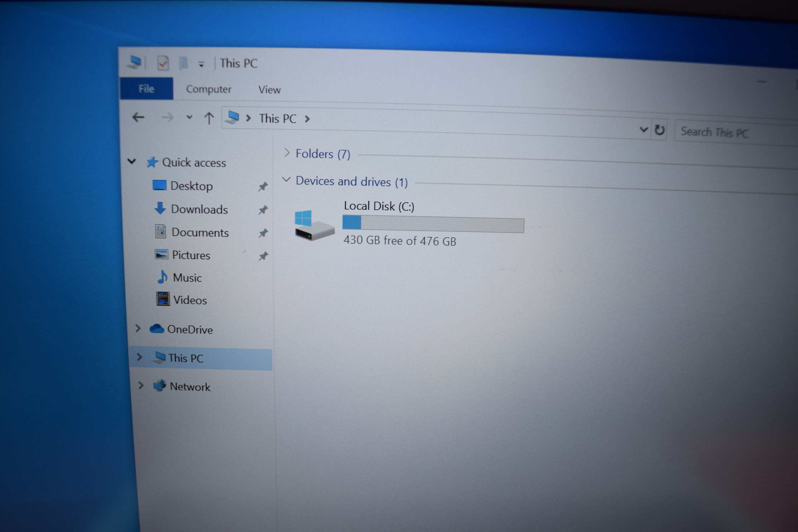Click the Desktop folder icon
The width and height of the screenshot is (798, 532).
pyautogui.click(x=159, y=185)
